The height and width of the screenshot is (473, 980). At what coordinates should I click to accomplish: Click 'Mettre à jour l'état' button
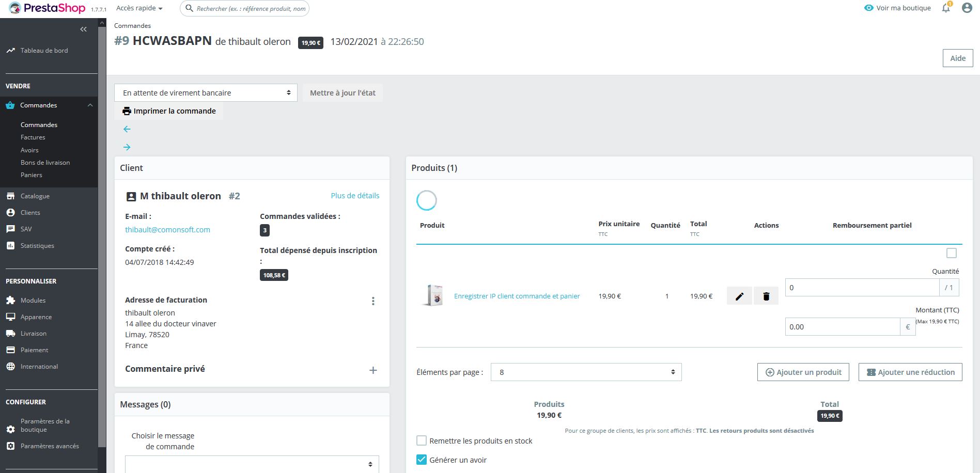coord(343,92)
